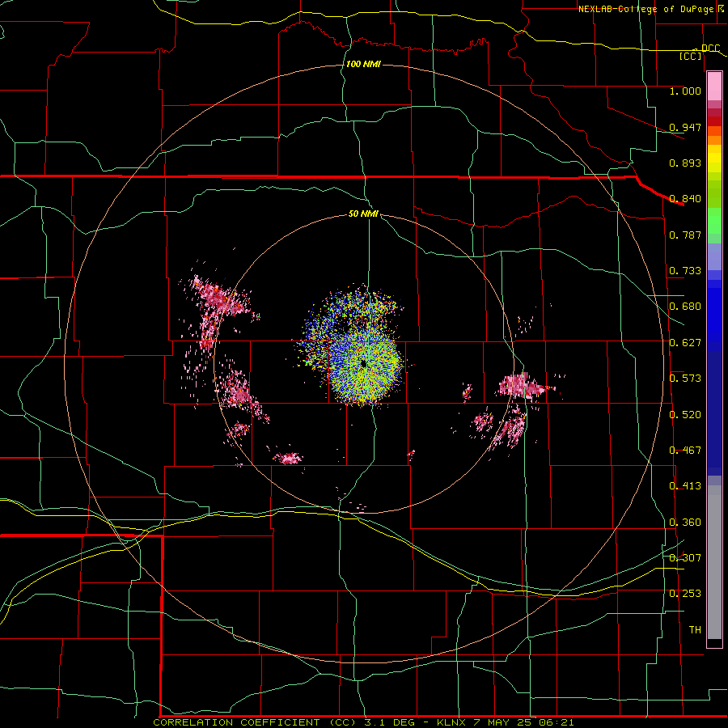This screenshot has width=728, height=728.
Task: Click the black radar site dot at center
Action: point(363,364)
